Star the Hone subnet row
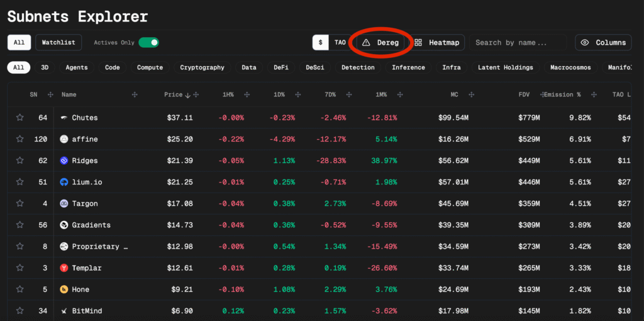Image resolution: width=644 pixels, height=321 pixels. click(19, 290)
